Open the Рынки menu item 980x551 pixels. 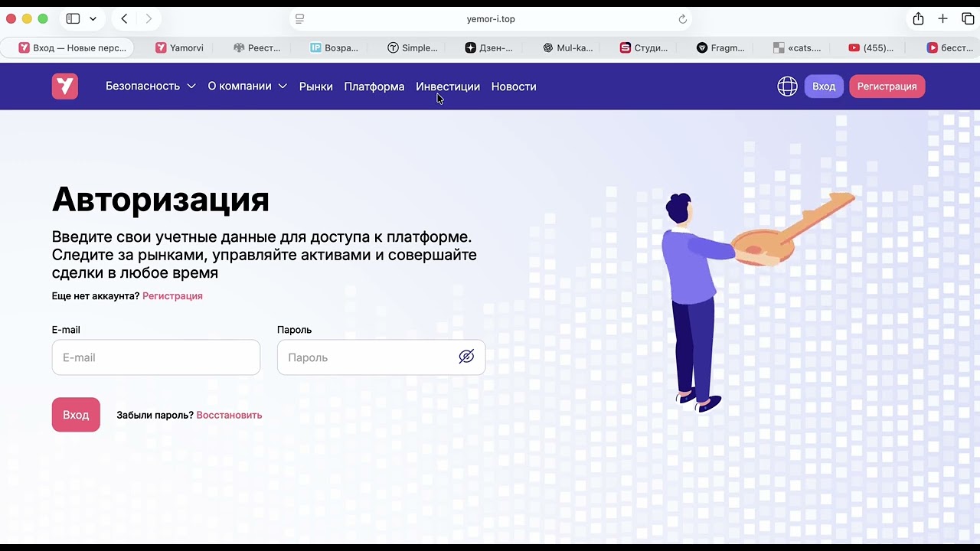(x=315, y=86)
